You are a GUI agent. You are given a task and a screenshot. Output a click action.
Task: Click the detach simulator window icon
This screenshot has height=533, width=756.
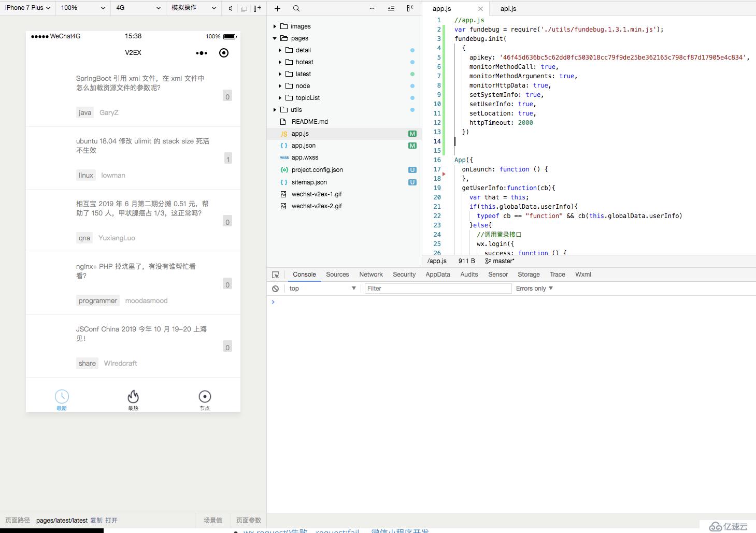click(244, 8)
